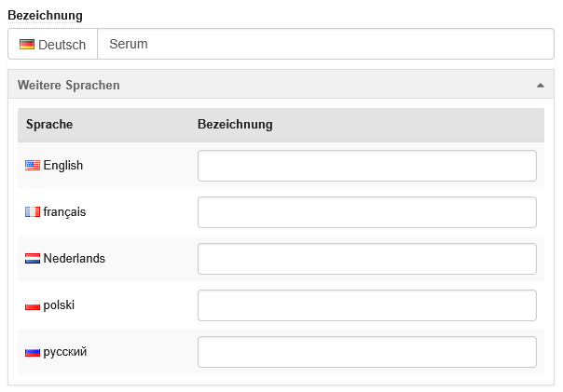Click the Nederlands language label
563x392 pixels.
(x=75, y=258)
